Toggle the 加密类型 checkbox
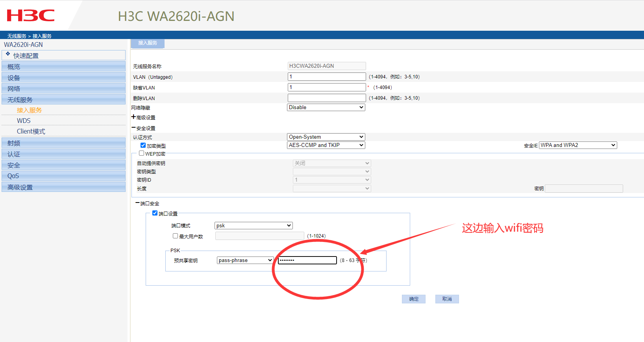The width and height of the screenshot is (644, 342). (143, 145)
